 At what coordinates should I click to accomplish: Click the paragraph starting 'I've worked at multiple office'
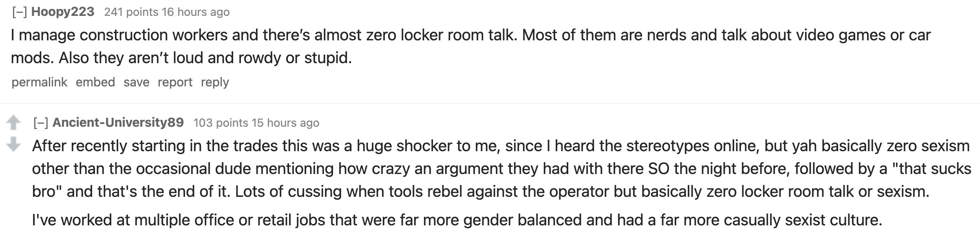(457, 220)
